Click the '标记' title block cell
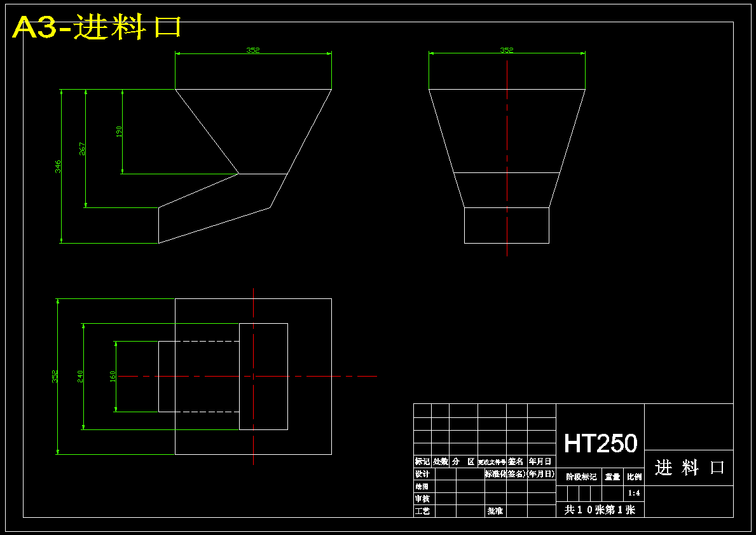This screenshot has width=756, height=535. (x=422, y=462)
